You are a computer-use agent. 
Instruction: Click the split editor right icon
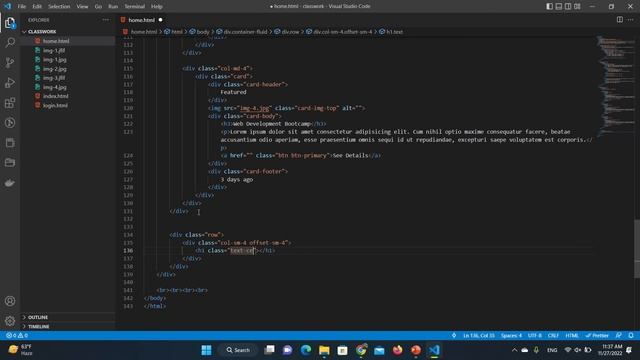(x=620, y=20)
